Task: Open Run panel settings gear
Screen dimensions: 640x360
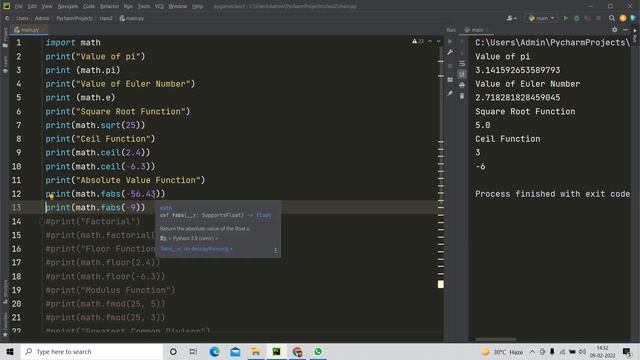Action: pos(615,30)
